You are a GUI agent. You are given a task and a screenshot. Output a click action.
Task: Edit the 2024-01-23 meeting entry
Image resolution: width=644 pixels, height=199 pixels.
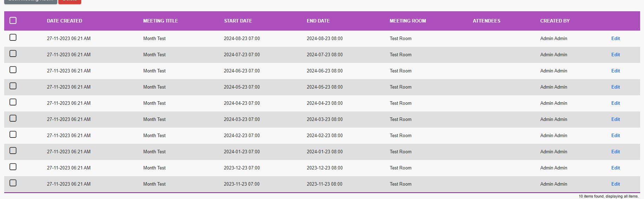616,152
